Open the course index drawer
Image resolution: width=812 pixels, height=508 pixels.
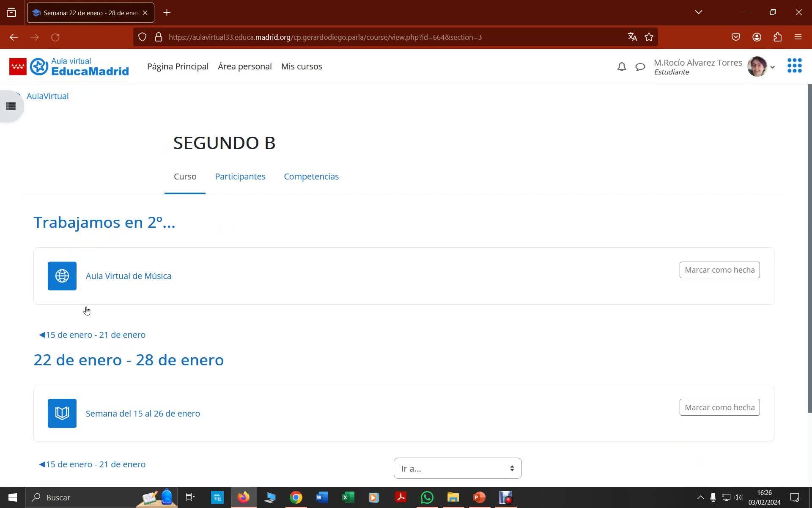(x=11, y=106)
